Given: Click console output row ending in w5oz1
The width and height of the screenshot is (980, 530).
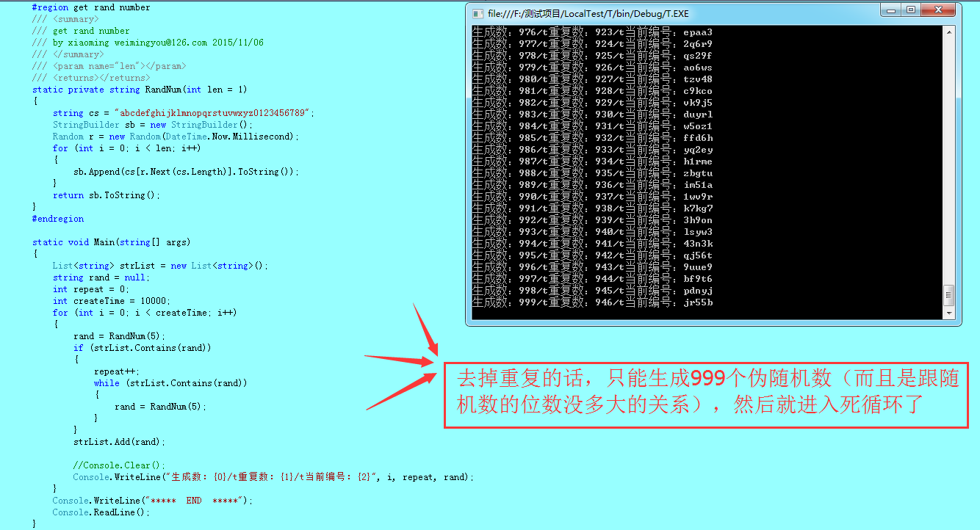Looking at the screenshot, I should (592, 126).
